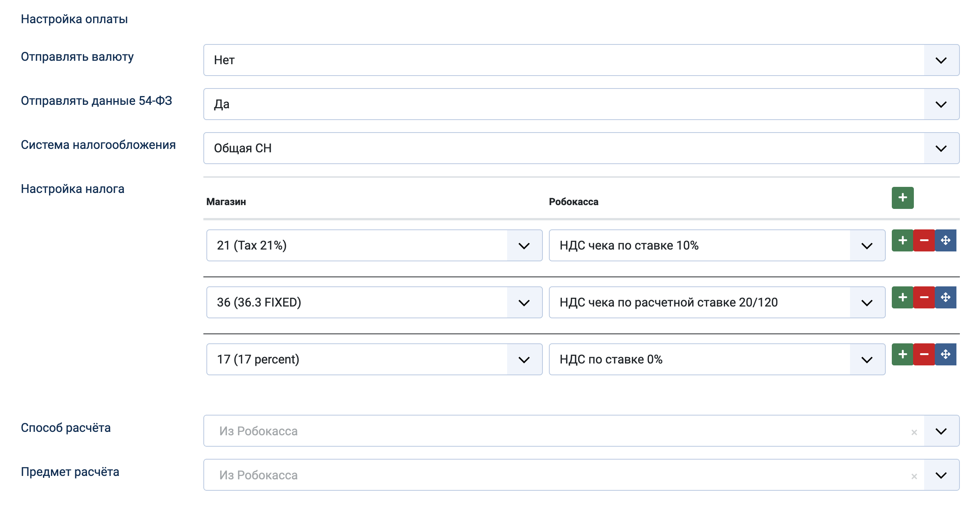The width and height of the screenshot is (980, 512).
Task: Click move handle on the 36 (36.3 FIXED) row
Action: point(945,297)
